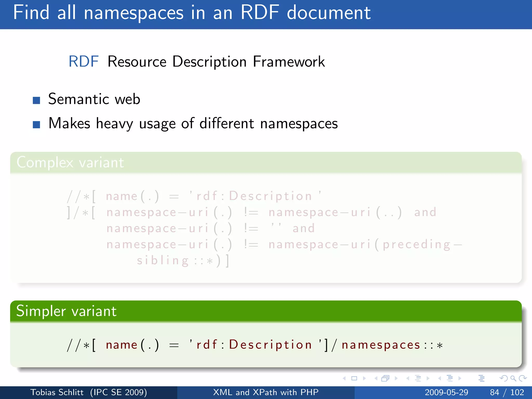Click the presentation outline icon near the back arrow
Image resolution: width=532 pixels, height=399 pixels.
click(x=481, y=378)
